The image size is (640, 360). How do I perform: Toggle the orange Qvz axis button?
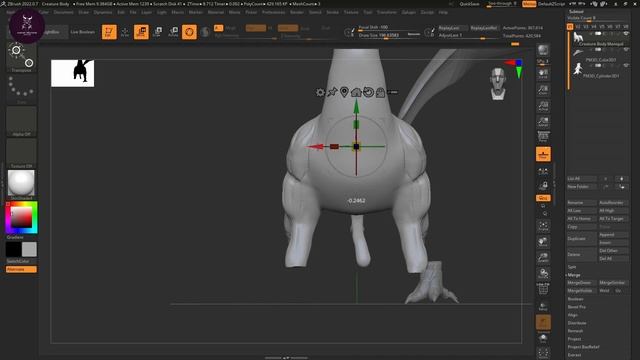click(543, 198)
